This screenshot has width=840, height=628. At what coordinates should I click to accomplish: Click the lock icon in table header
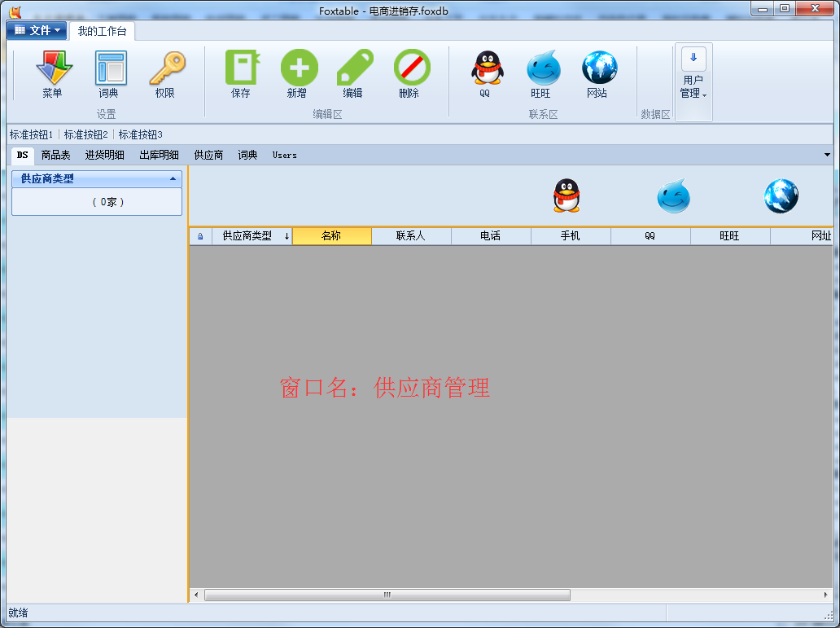click(x=200, y=236)
